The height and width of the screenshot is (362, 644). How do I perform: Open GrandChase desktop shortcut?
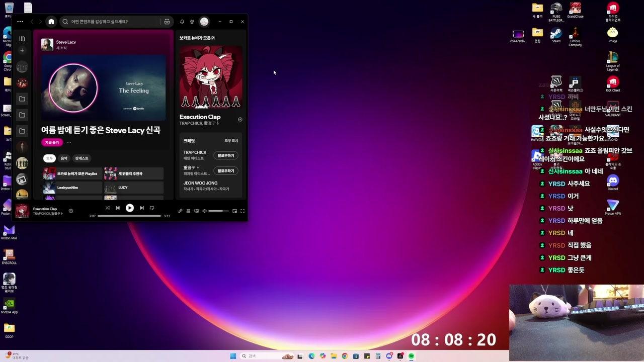[x=575, y=11]
